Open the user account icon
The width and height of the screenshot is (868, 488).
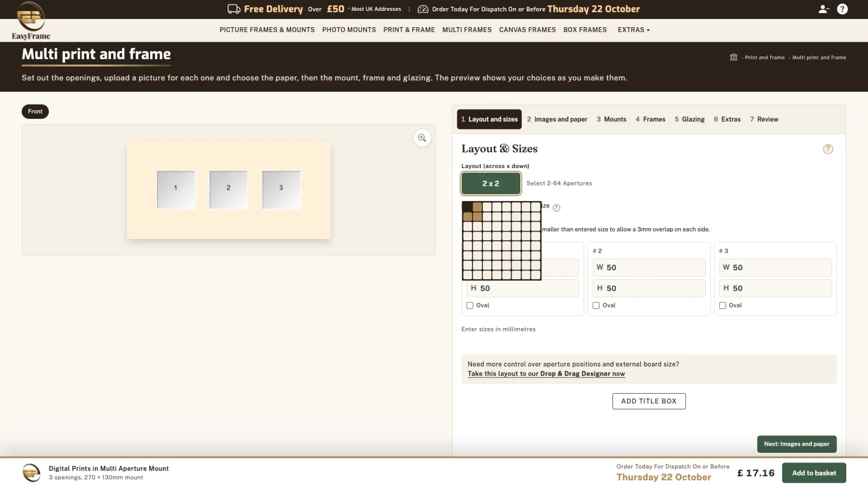pyautogui.click(x=824, y=9)
